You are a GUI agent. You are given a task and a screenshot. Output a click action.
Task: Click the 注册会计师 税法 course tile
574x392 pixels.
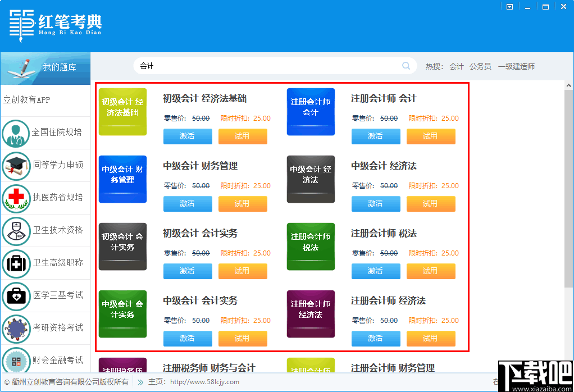pos(311,247)
